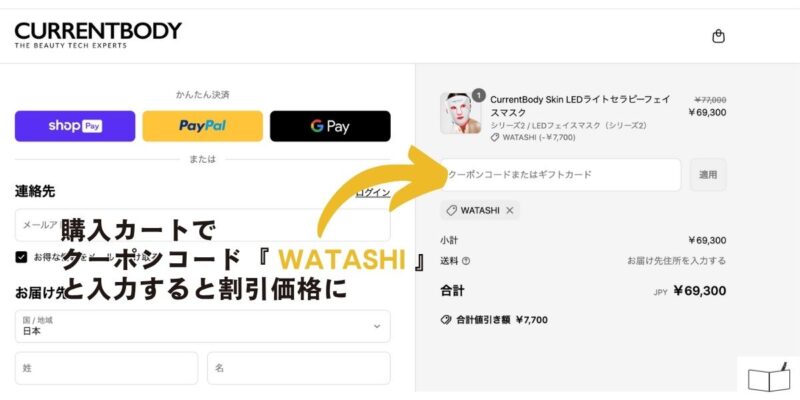Click the quantity badge on product image
The height and width of the screenshot is (400, 800).
coord(479,95)
